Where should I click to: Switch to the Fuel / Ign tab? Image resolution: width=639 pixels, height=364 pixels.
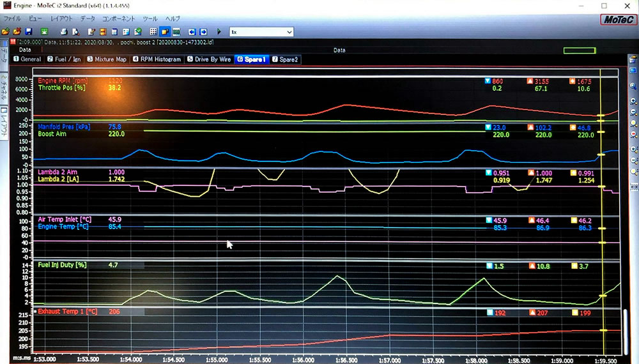click(64, 59)
